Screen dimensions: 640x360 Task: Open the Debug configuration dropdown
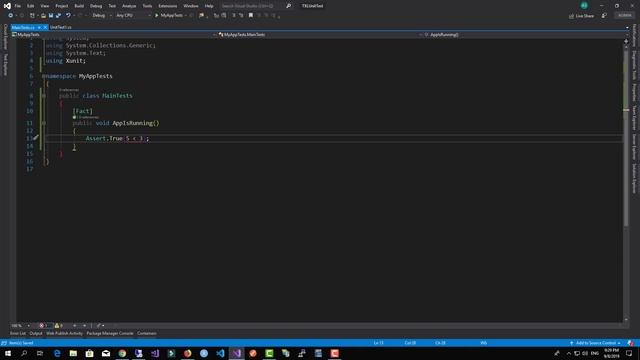102,16
